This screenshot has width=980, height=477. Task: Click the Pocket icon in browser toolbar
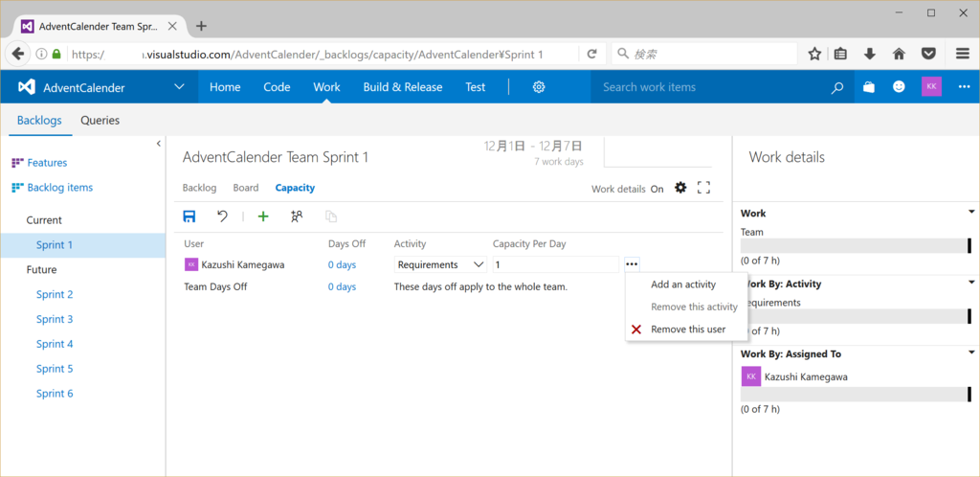coord(929,55)
